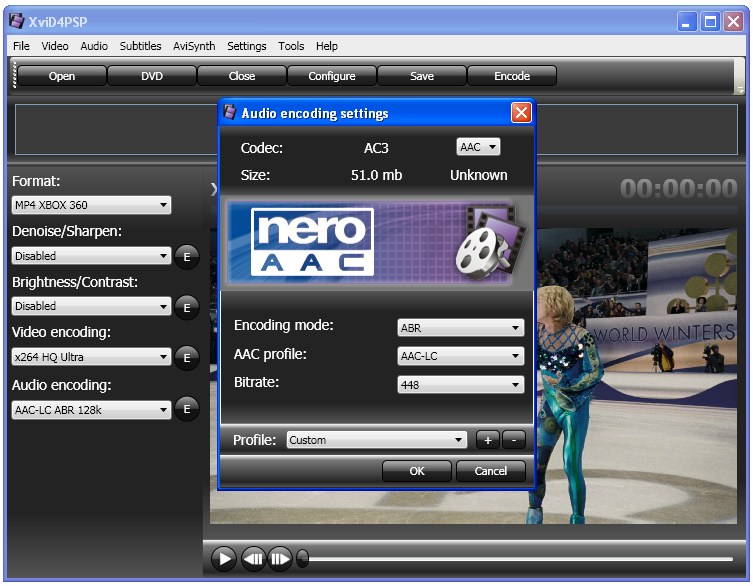The width and height of the screenshot is (753, 586).
Task: Open the Audio menu
Action: click(94, 46)
